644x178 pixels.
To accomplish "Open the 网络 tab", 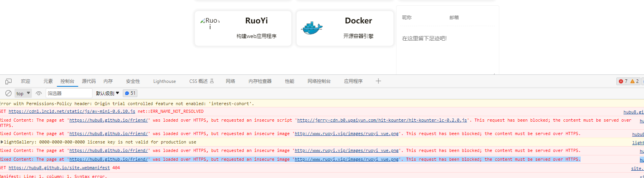I will 230,81.
